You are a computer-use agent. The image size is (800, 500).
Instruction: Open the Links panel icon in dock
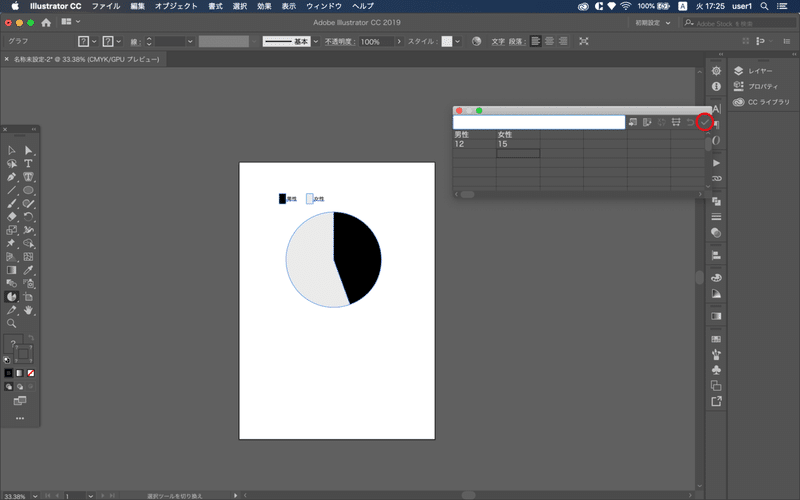coord(716,179)
